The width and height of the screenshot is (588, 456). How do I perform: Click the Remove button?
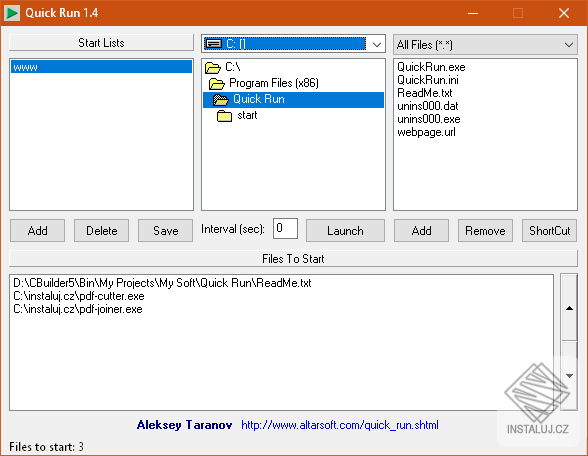pos(485,231)
